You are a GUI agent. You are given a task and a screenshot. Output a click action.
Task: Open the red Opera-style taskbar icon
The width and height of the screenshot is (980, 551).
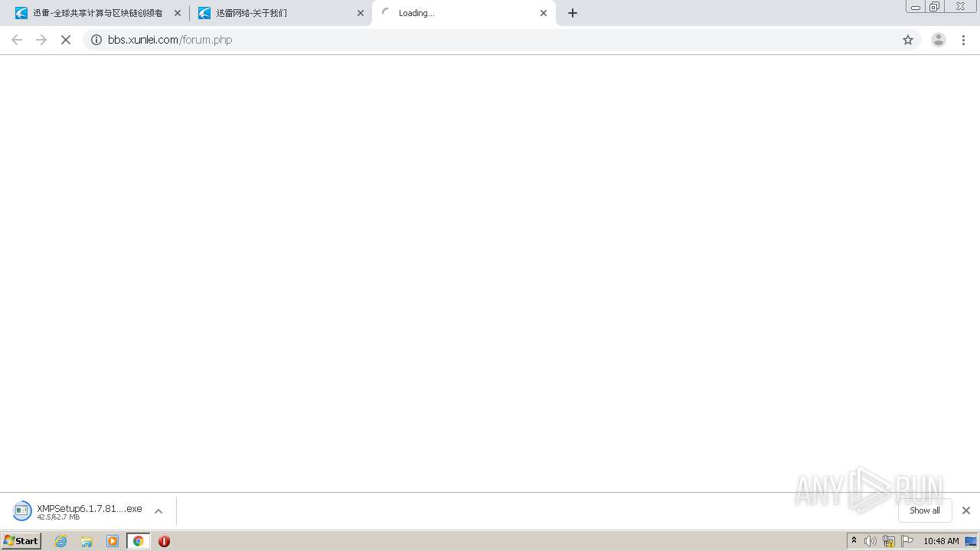coord(164,541)
